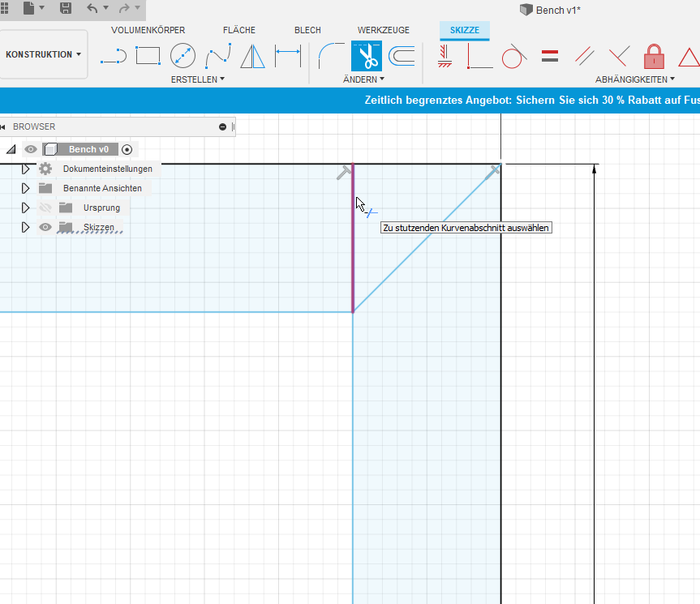This screenshot has width=700, height=604.
Task: Open the ÄNDERN dropdown menu
Action: pyautogui.click(x=363, y=79)
